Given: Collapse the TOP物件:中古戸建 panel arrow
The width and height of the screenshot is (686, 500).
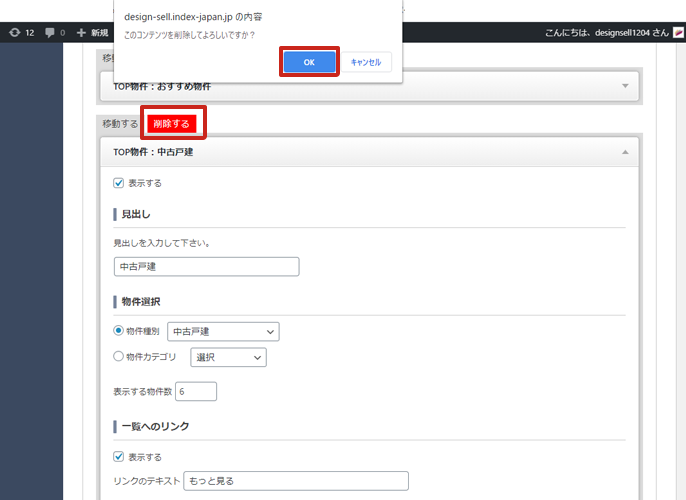Looking at the screenshot, I should click(625, 152).
